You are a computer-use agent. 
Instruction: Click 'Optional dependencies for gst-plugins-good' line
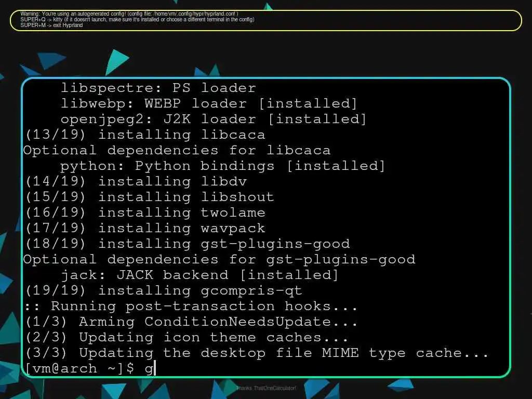click(x=219, y=260)
